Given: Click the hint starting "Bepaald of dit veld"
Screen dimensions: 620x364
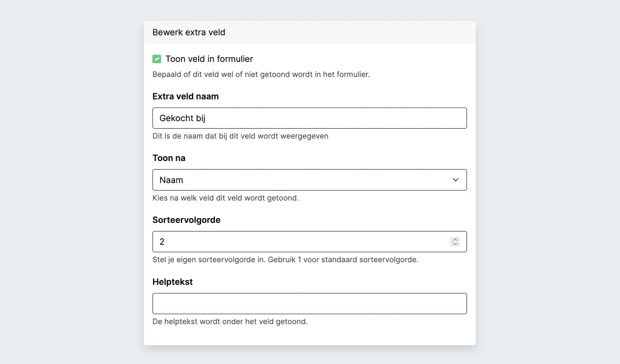Looking at the screenshot, I should point(261,74).
